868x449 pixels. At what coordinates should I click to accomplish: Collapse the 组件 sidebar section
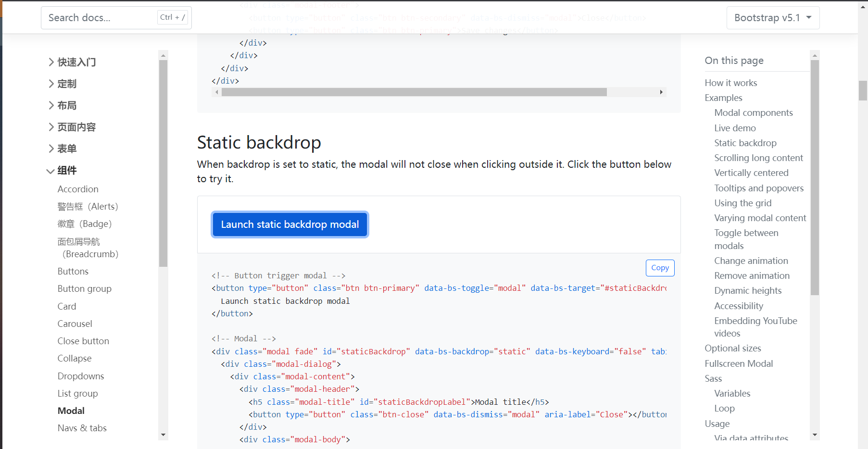tap(63, 170)
